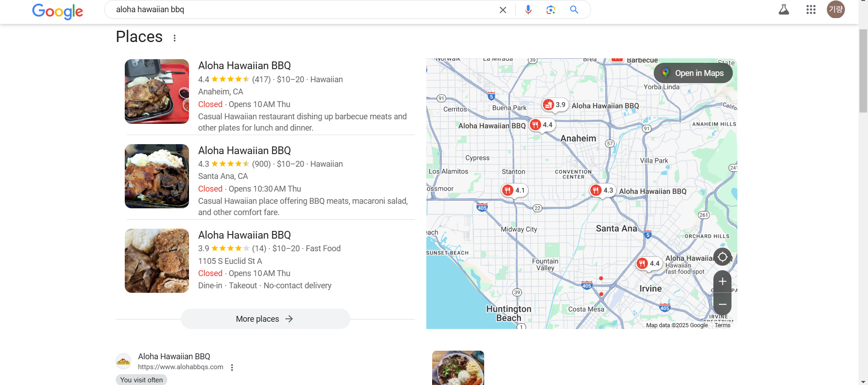Select the 4.4 map pin near Buena Park

tap(542, 125)
